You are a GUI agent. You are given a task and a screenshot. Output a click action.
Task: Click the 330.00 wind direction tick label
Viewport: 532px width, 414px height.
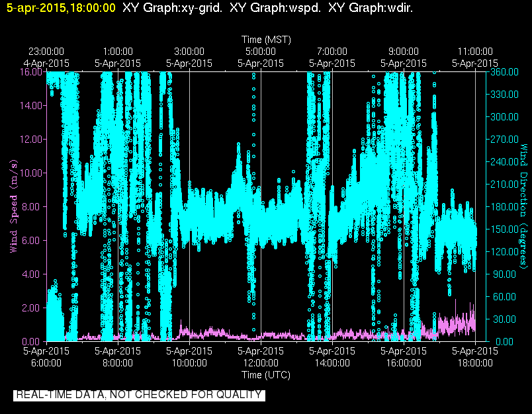point(504,95)
